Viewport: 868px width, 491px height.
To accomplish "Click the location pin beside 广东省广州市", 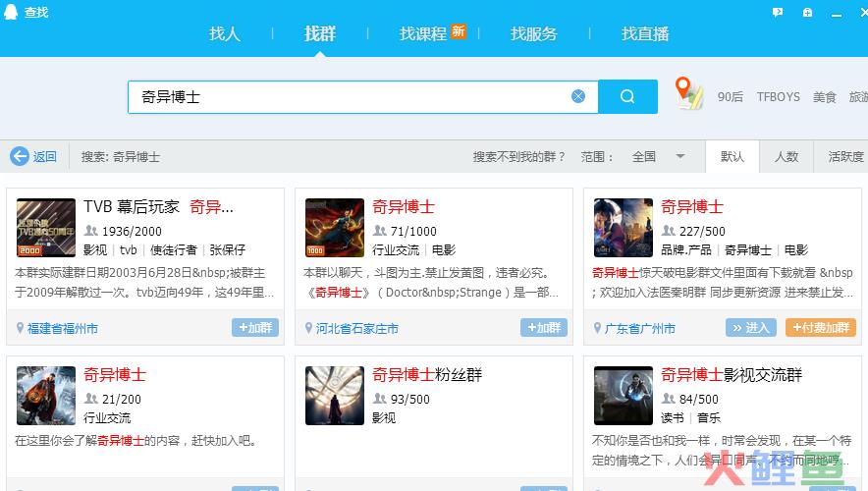I will (x=597, y=328).
